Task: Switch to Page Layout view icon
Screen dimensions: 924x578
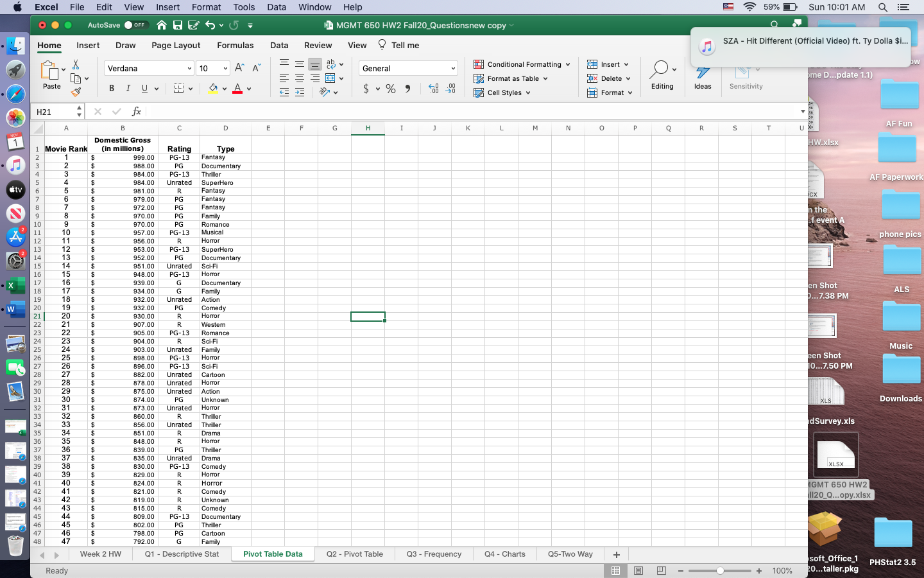Action: (638, 571)
